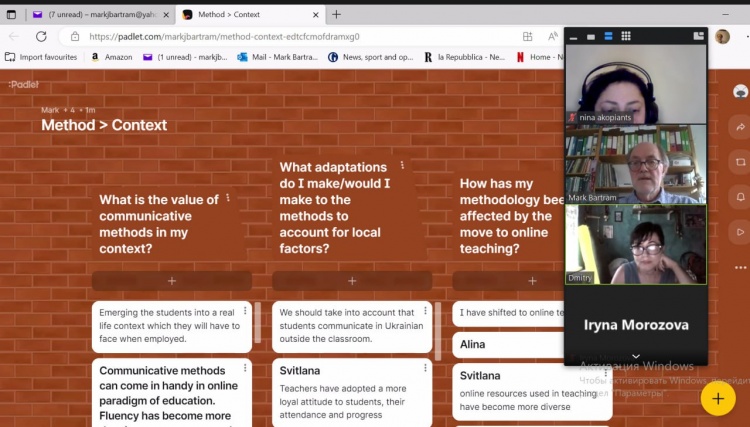Image resolution: width=750 pixels, height=427 pixels.
Task: Expand the chevron below Iryna Morozova
Action: pos(636,356)
